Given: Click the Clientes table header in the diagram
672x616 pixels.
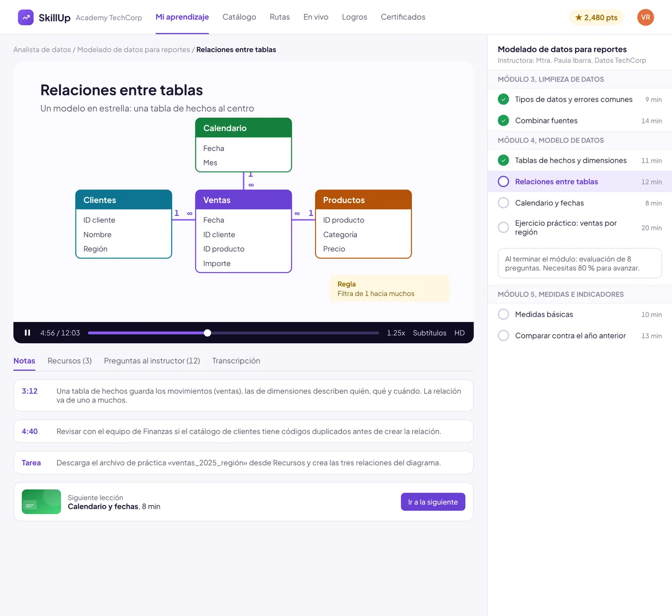Looking at the screenshot, I should tap(124, 200).
